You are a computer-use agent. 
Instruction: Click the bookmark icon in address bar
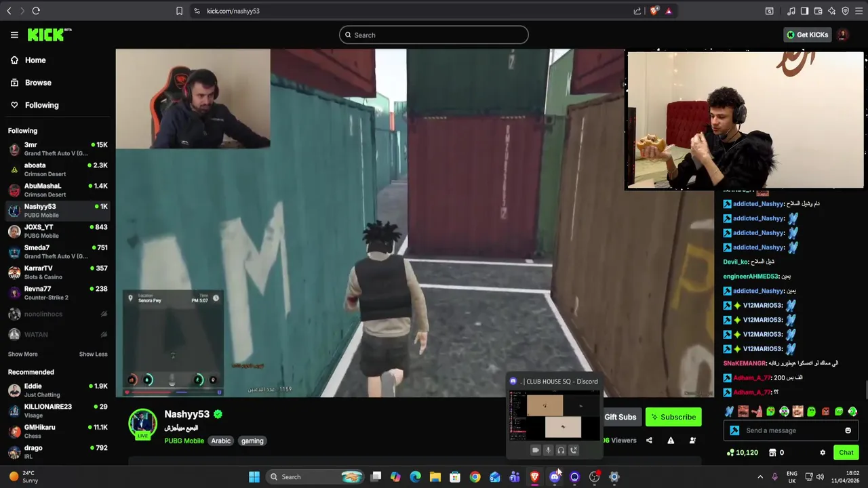tap(179, 11)
